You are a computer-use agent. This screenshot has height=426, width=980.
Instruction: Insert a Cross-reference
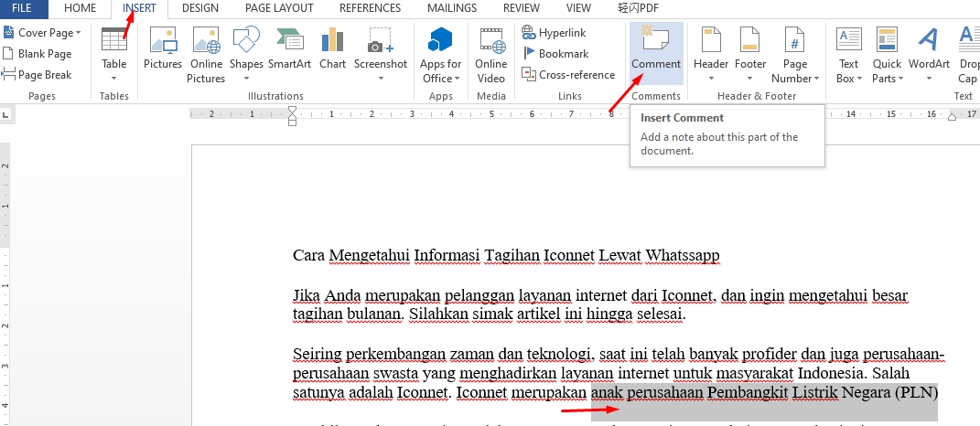[x=568, y=74]
